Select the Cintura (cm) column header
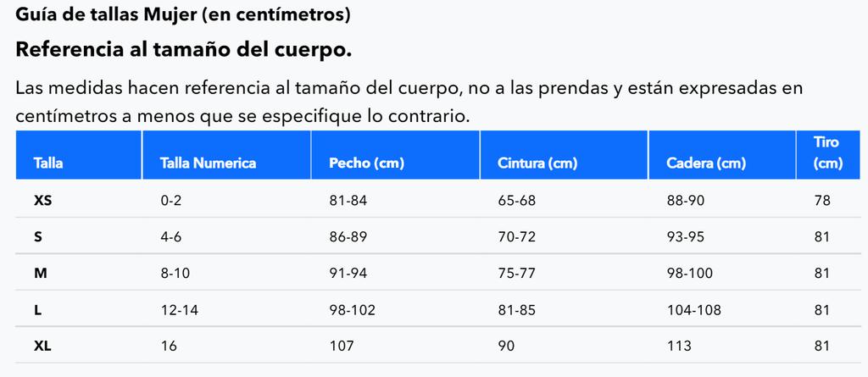 click(537, 164)
